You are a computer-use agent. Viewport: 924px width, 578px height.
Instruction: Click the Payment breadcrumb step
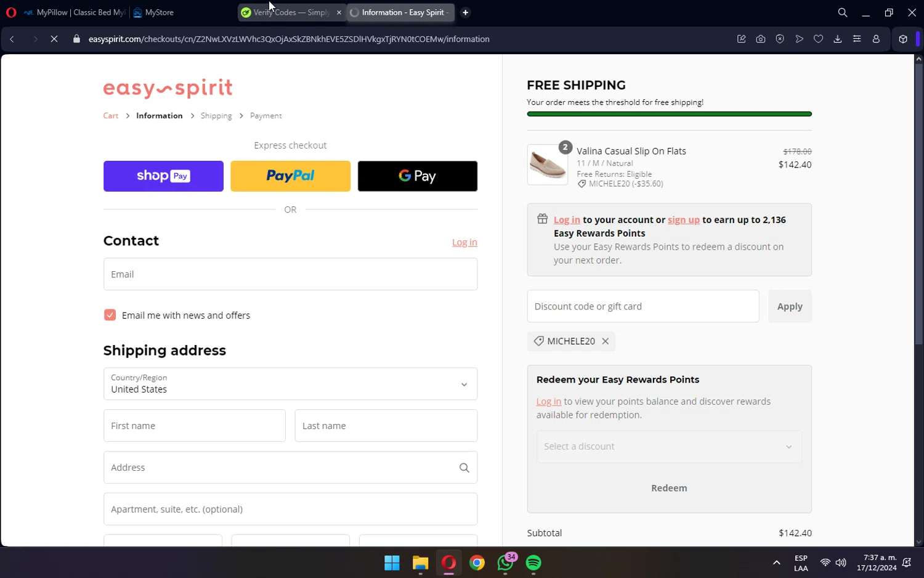click(266, 116)
